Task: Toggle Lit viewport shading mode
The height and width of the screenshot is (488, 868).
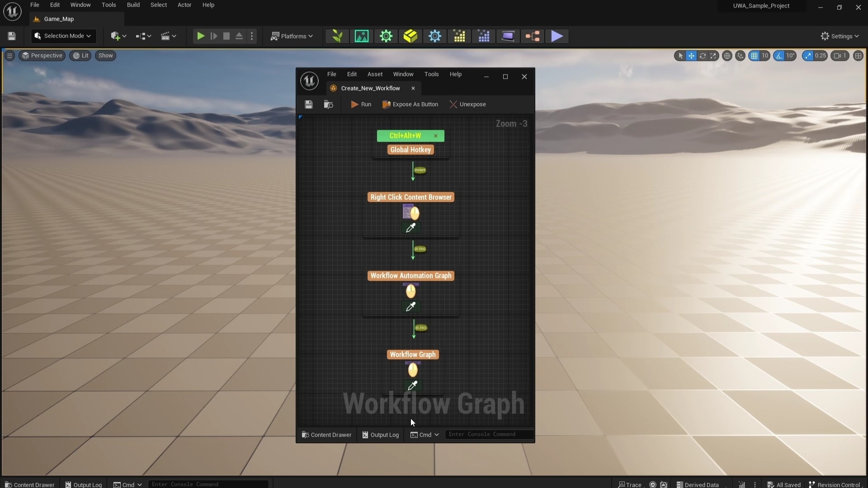Action: pos(80,56)
